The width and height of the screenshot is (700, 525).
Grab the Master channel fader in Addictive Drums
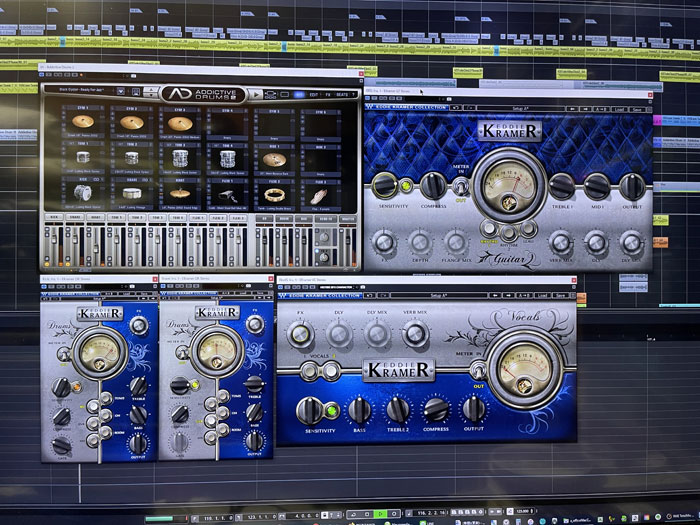pos(348,238)
